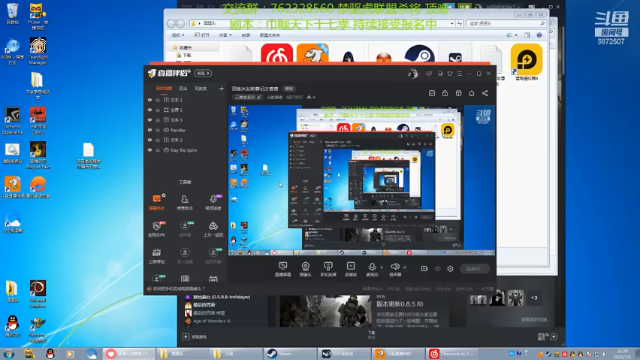Viewport: 640px width, 360px height.
Task: Click the phone screen casting icon
Action: click(x=328, y=268)
